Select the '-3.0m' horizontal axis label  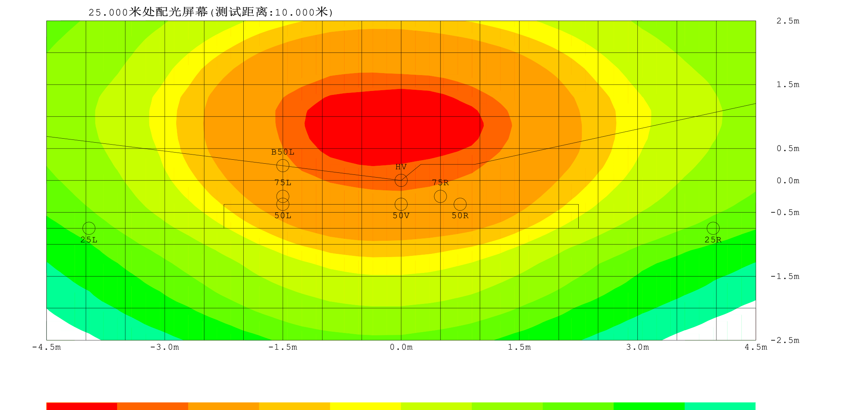click(164, 347)
